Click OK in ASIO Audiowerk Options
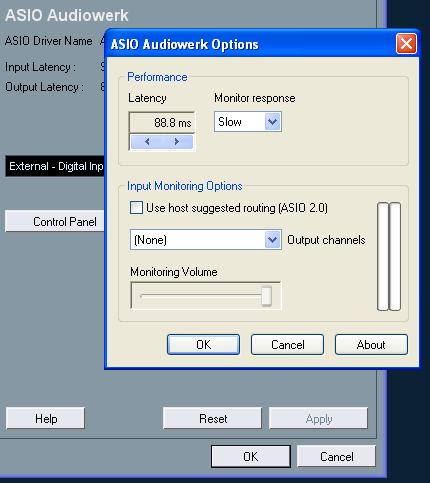The height and width of the screenshot is (483, 430). (203, 345)
